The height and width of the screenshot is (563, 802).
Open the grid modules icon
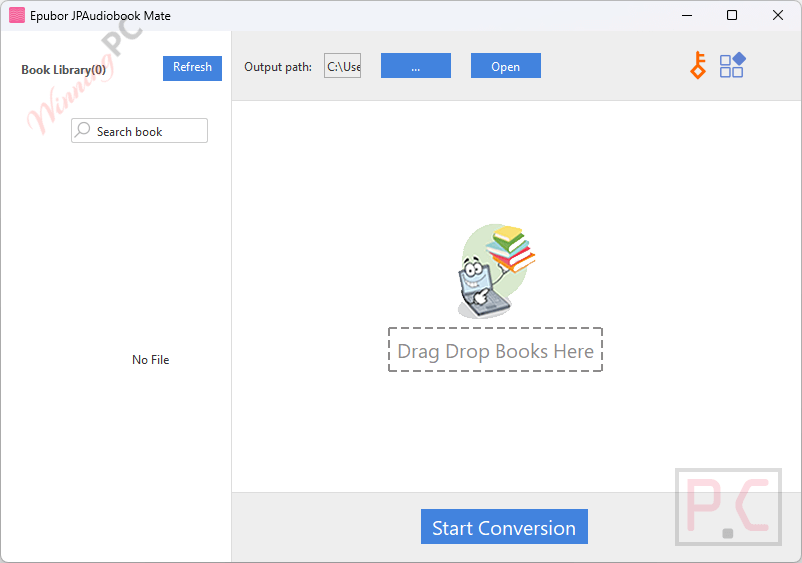(x=732, y=65)
